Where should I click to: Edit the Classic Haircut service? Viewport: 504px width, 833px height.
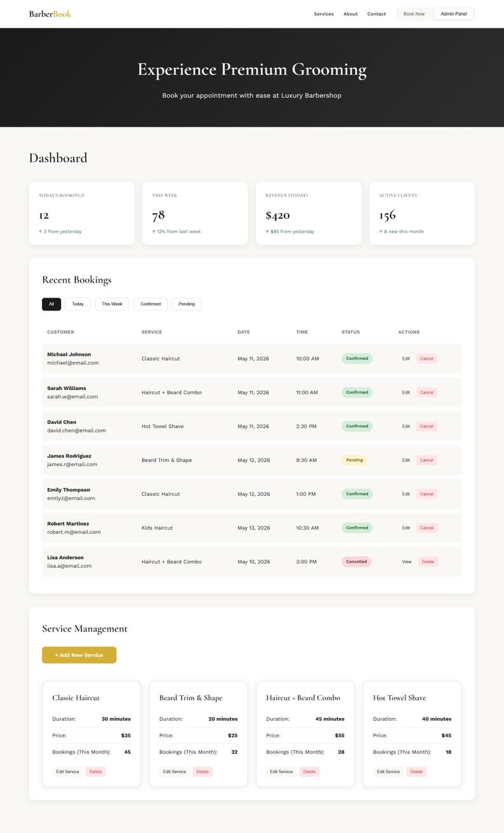tap(67, 772)
